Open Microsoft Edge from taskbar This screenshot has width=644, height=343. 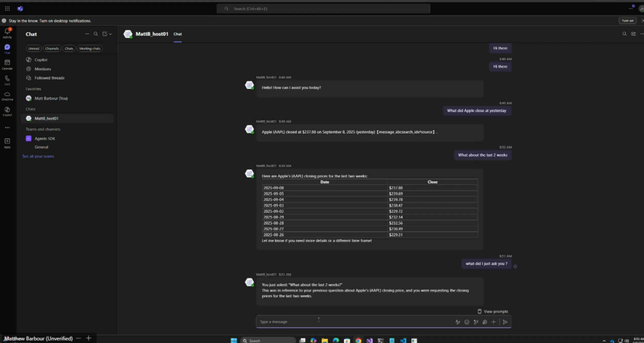point(336,340)
